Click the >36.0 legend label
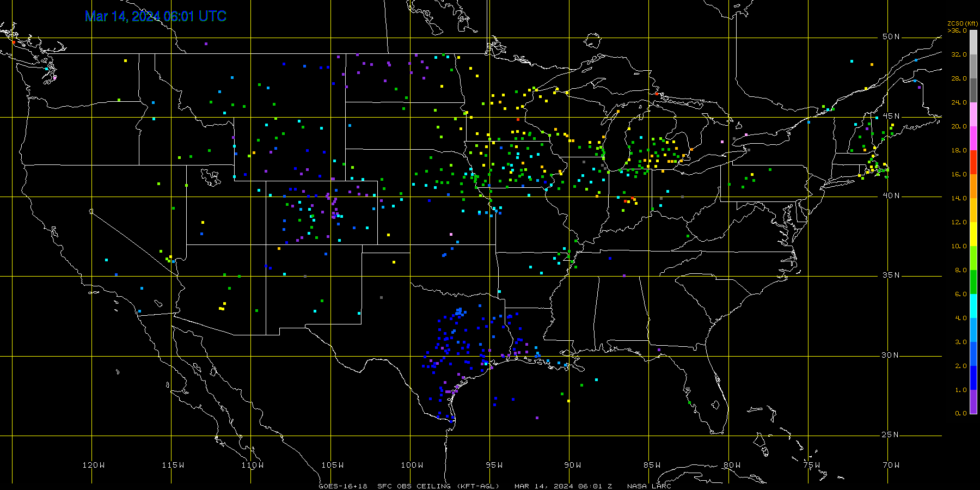This screenshot has height=490, width=980. (957, 31)
